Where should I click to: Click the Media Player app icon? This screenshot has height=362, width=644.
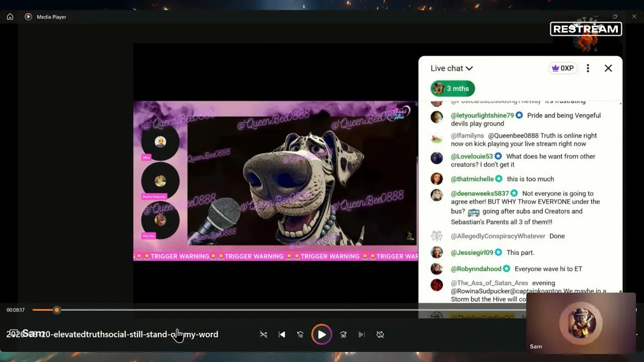pos(28,17)
